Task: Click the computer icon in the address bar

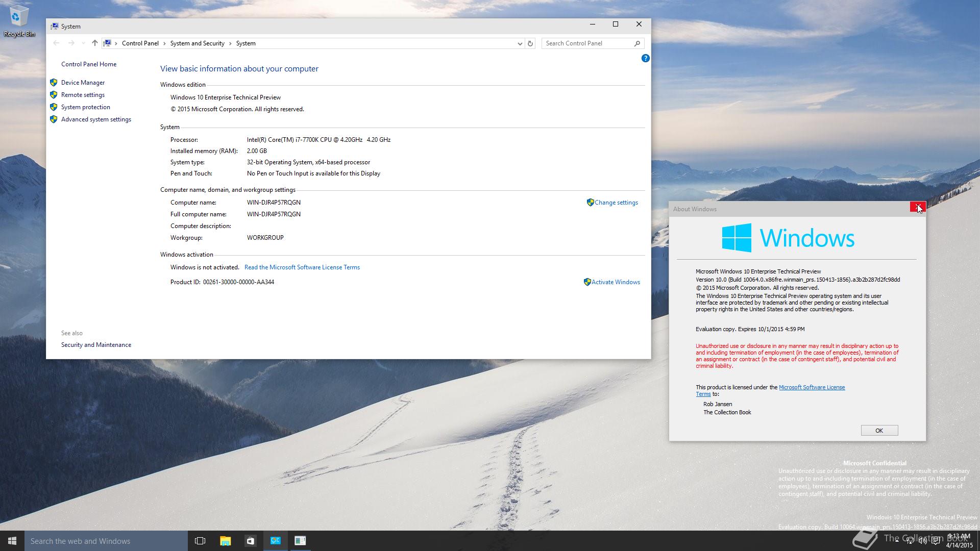Action: coord(107,43)
